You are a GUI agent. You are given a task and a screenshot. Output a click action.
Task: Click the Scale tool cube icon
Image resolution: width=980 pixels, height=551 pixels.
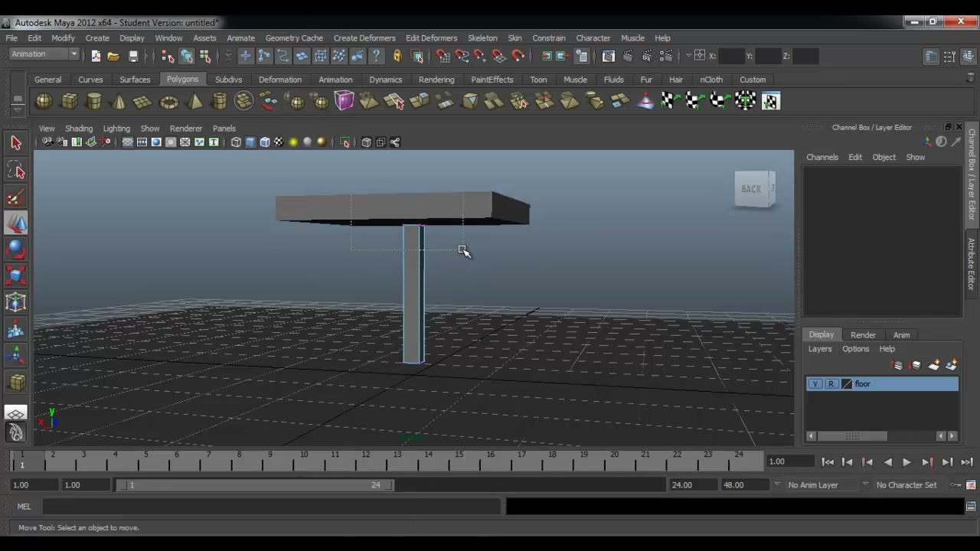click(x=16, y=276)
